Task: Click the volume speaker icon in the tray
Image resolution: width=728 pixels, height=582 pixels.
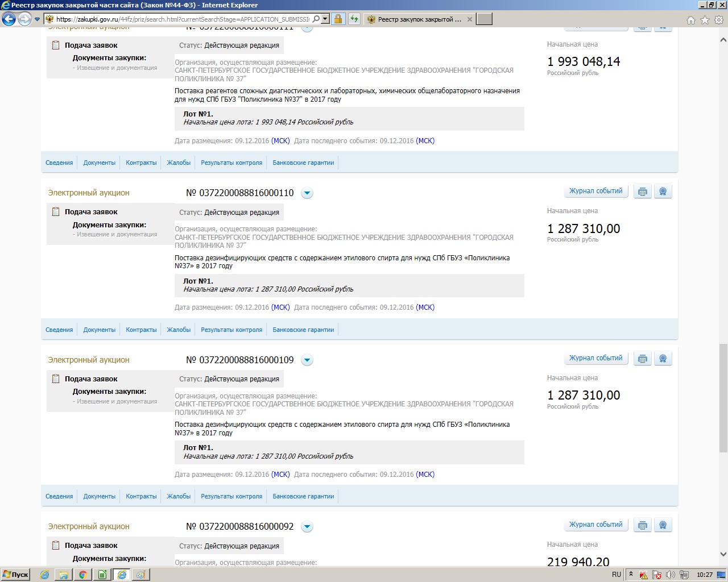Action: [671, 575]
